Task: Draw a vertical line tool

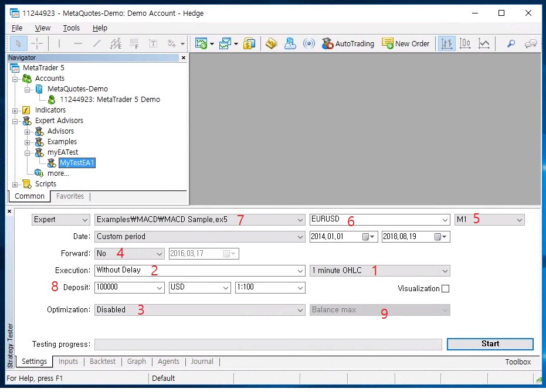Action: click(x=59, y=44)
